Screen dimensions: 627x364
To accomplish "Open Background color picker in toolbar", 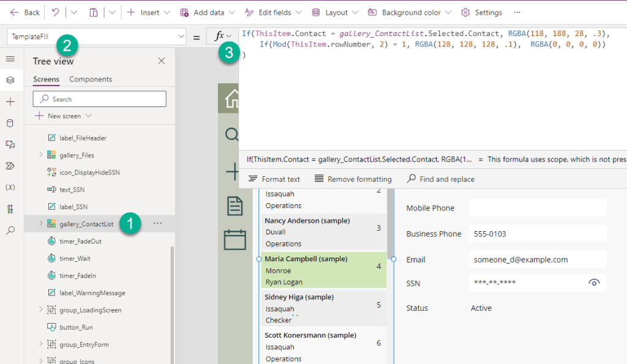I will [410, 12].
